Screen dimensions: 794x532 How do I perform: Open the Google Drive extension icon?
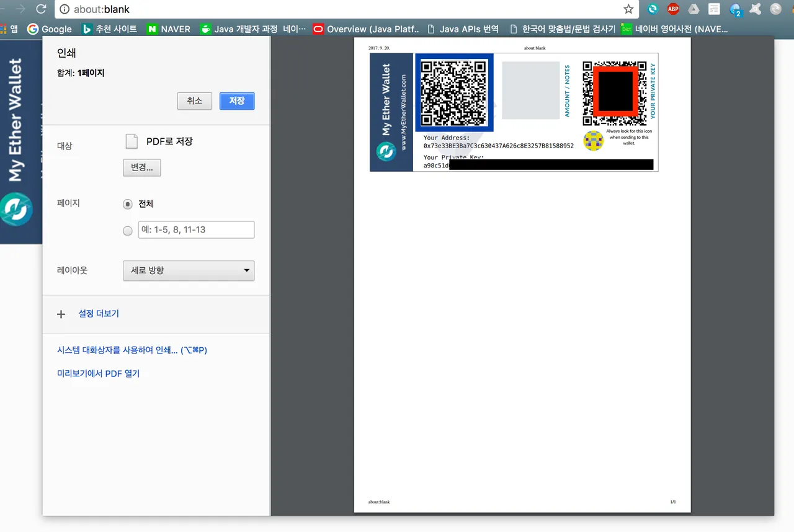(694, 9)
